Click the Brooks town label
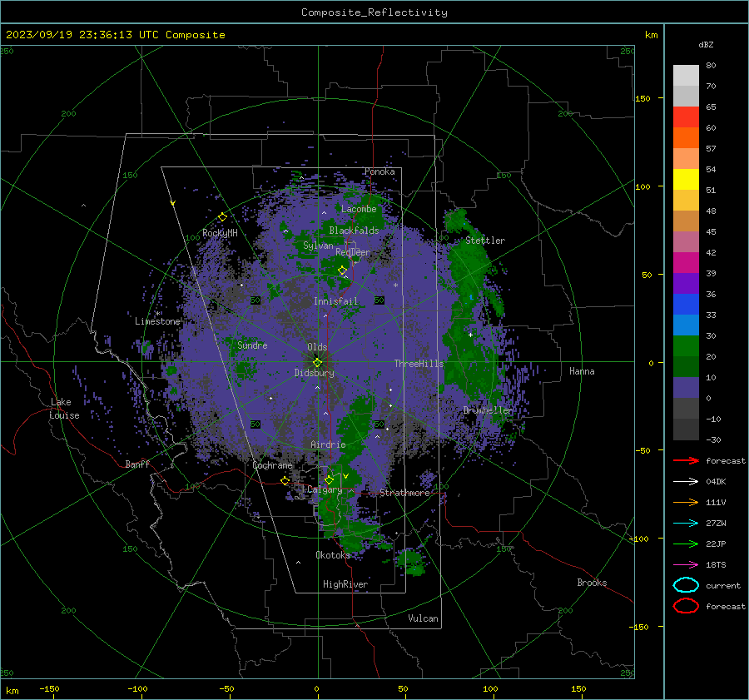The height and width of the screenshot is (700, 749). click(592, 583)
